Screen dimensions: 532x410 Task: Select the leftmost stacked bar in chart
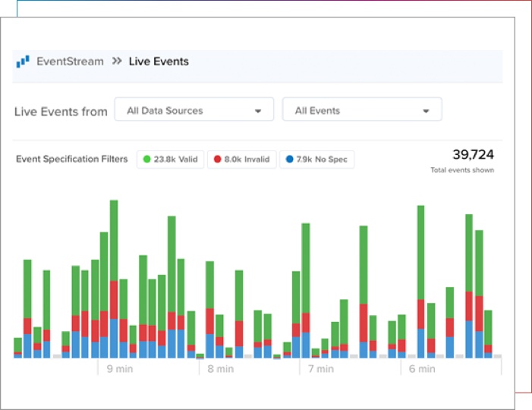17,347
